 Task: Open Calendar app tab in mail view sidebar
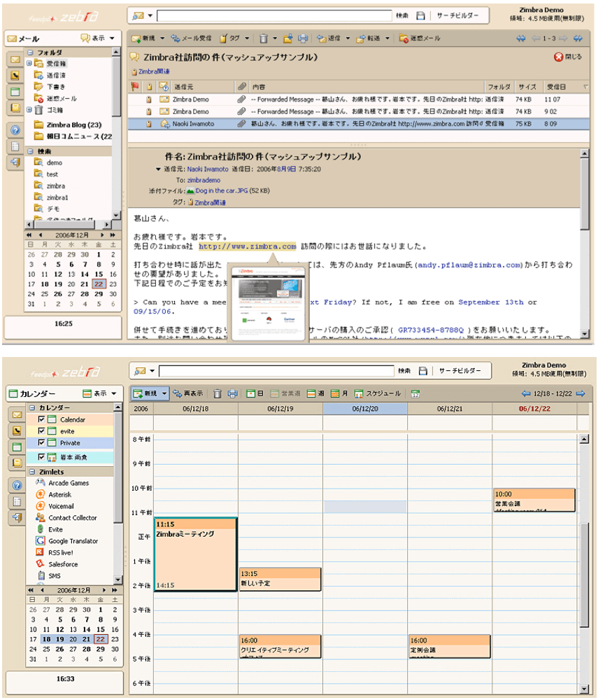tap(15, 92)
